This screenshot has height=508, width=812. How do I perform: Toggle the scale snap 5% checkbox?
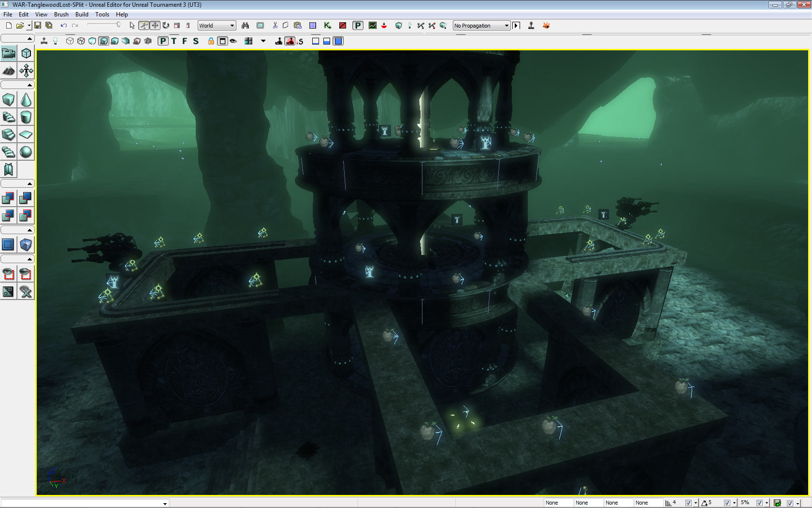coord(759,503)
